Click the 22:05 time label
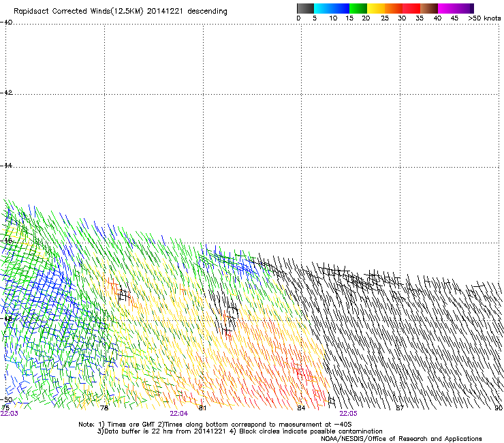 pos(348,414)
